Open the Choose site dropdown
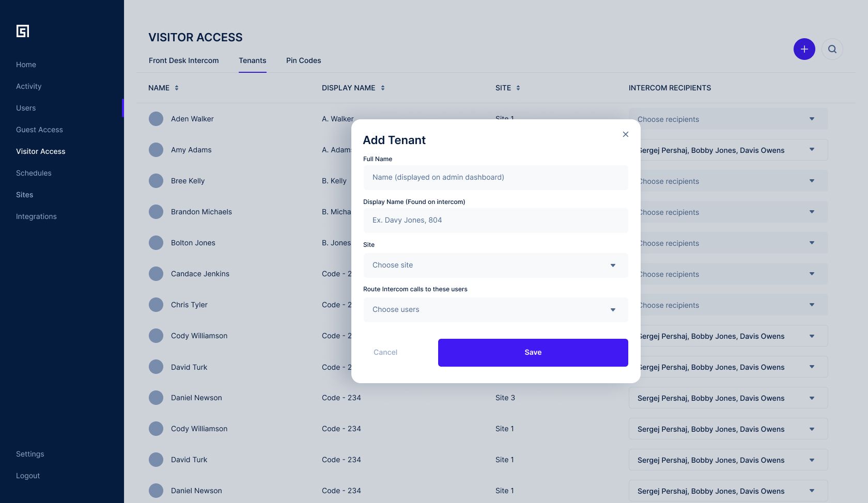The height and width of the screenshot is (503, 868). coord(495,265)
